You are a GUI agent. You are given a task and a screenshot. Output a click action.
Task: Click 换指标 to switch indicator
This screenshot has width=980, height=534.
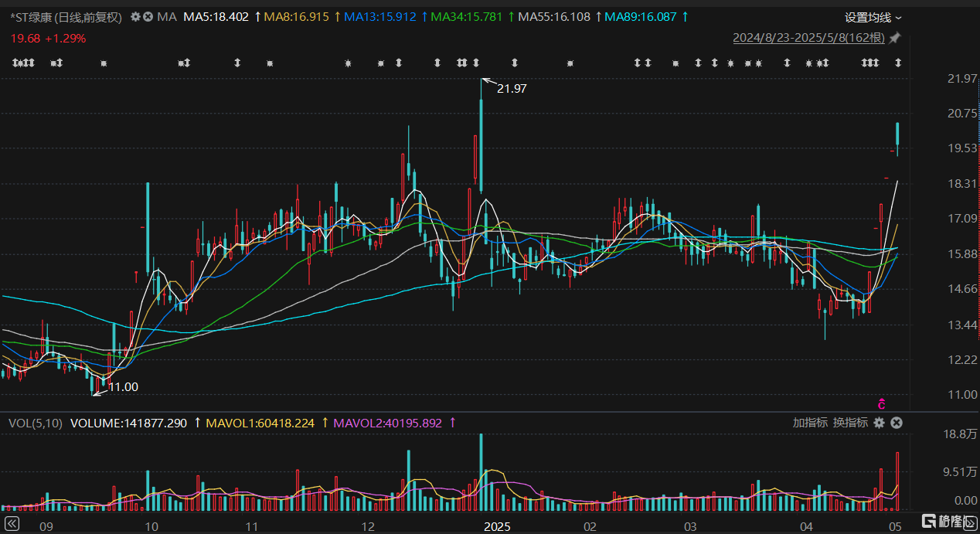pyautogui.click(x=850, y=423)
